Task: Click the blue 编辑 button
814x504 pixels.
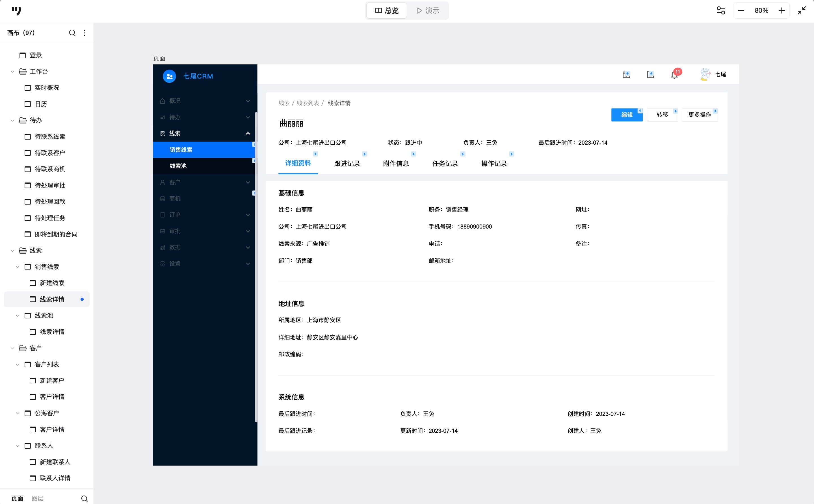Action: point(627,115)
